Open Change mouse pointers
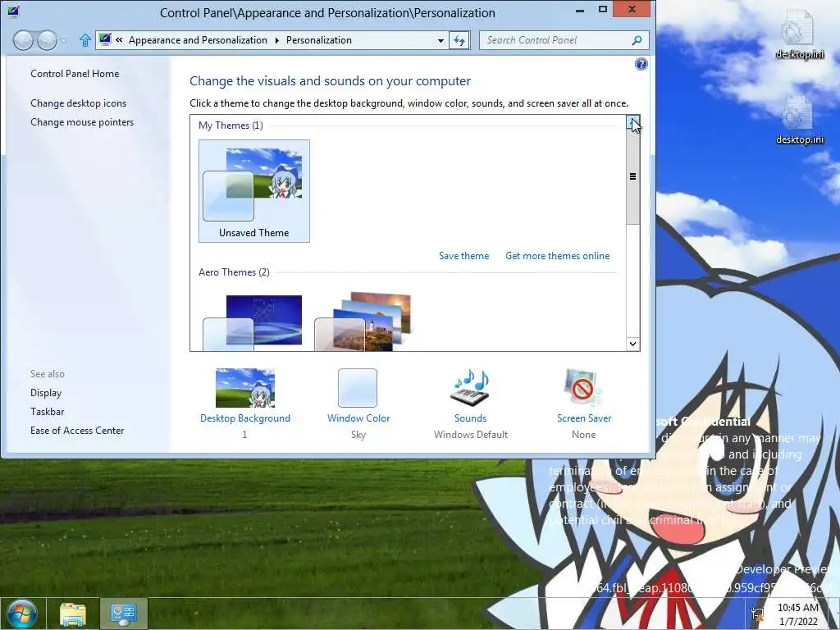This screenshot has width=840, height=630. 82,122
